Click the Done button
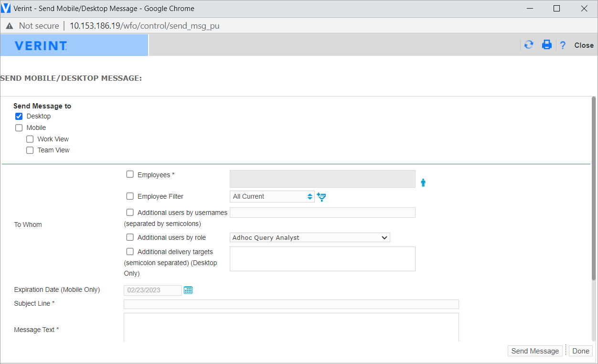 click(x=580, y=351)
